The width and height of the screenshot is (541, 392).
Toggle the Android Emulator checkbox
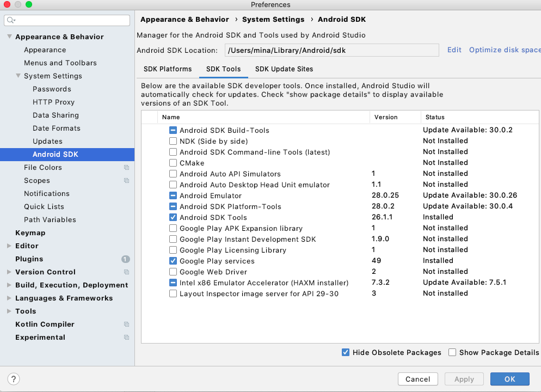(x=173, y=195)
